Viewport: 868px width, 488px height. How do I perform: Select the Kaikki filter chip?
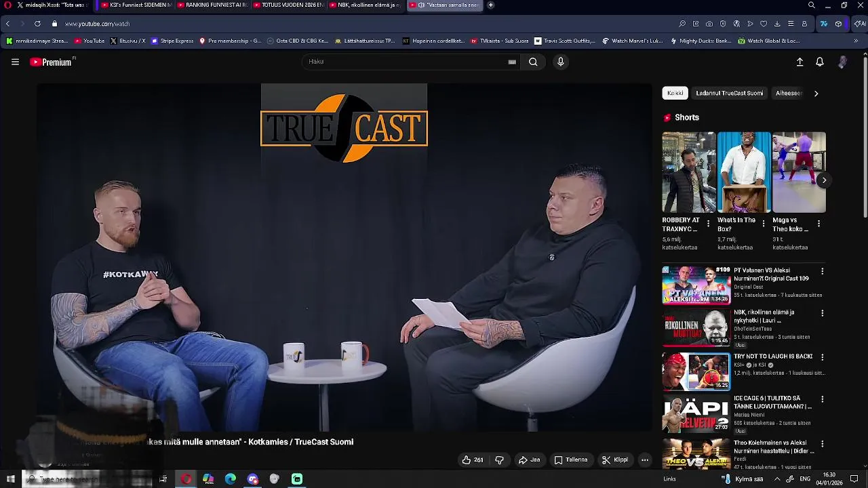675,93
